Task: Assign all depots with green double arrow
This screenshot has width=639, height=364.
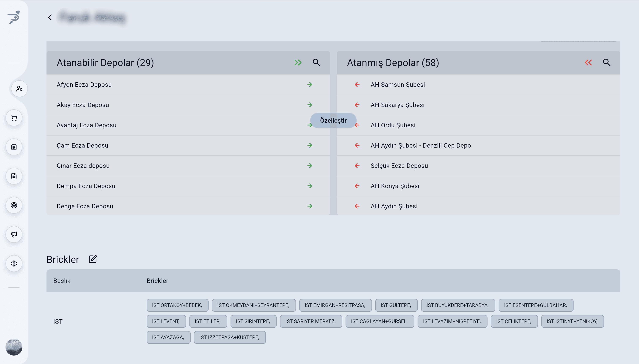Action: (298, 62)
